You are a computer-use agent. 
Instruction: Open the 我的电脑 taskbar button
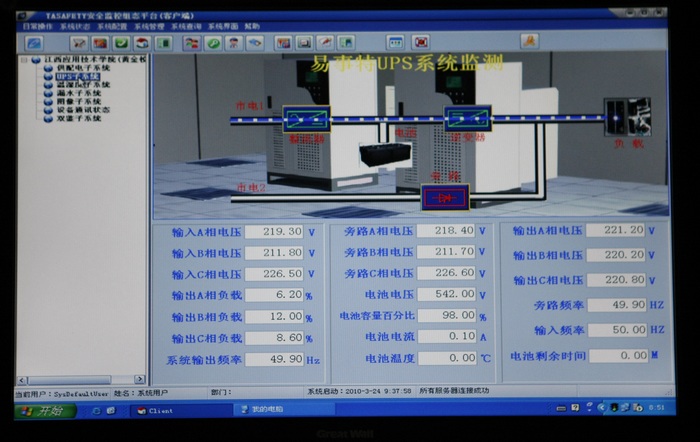pos(284,409)
